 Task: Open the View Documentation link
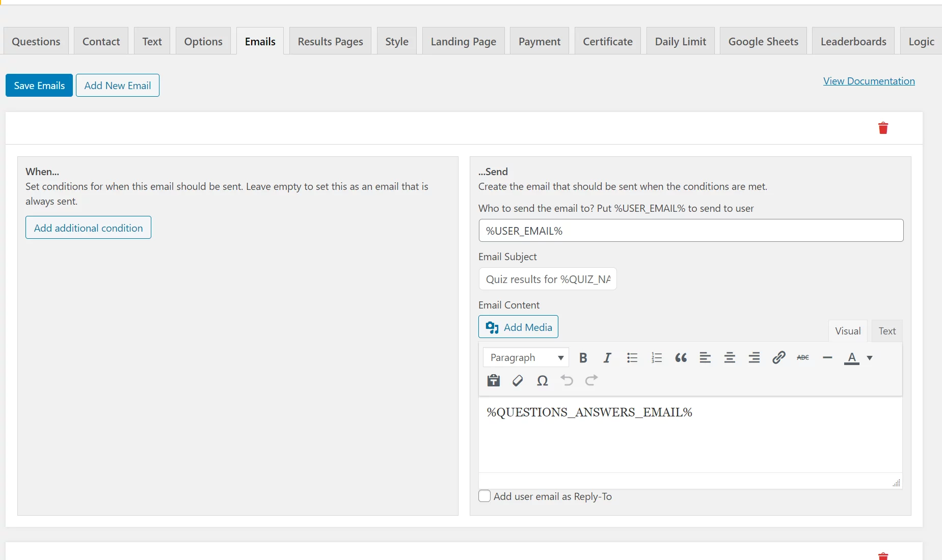tap(869, 81)
